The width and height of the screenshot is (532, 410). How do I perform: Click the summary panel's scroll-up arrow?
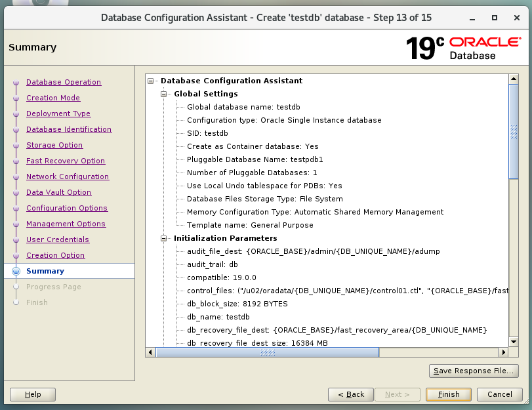[x=514, y=79]
